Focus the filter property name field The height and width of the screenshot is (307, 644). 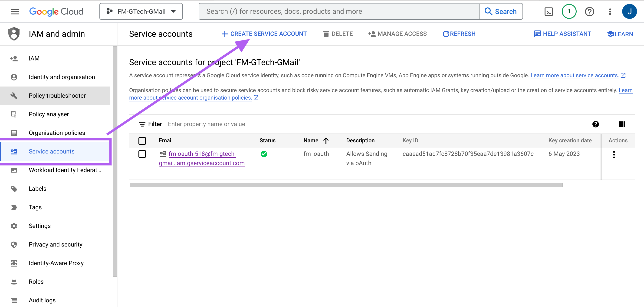375,124
